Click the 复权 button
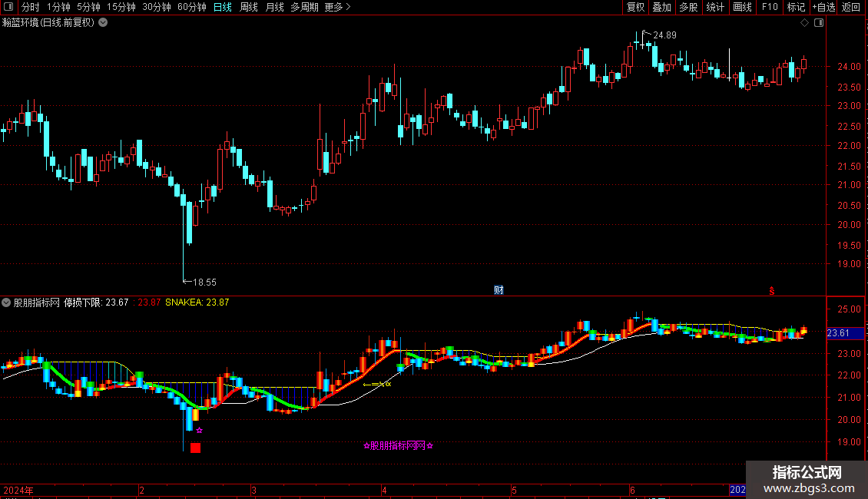Viewport: 868px width, 499px height. click(635, 7)
